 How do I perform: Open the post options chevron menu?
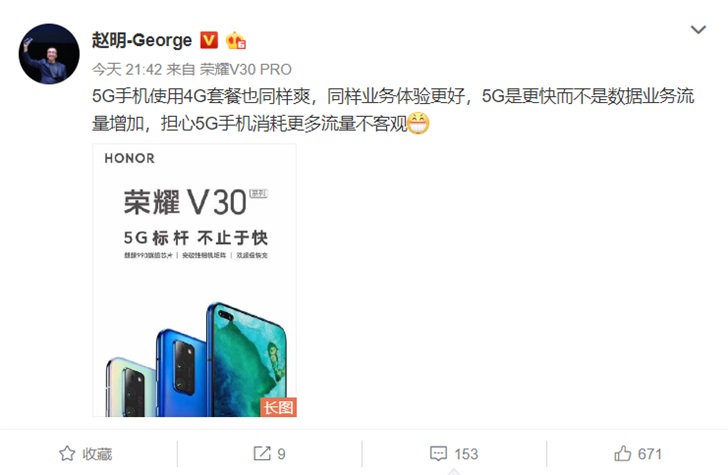(x=698, y=30)
